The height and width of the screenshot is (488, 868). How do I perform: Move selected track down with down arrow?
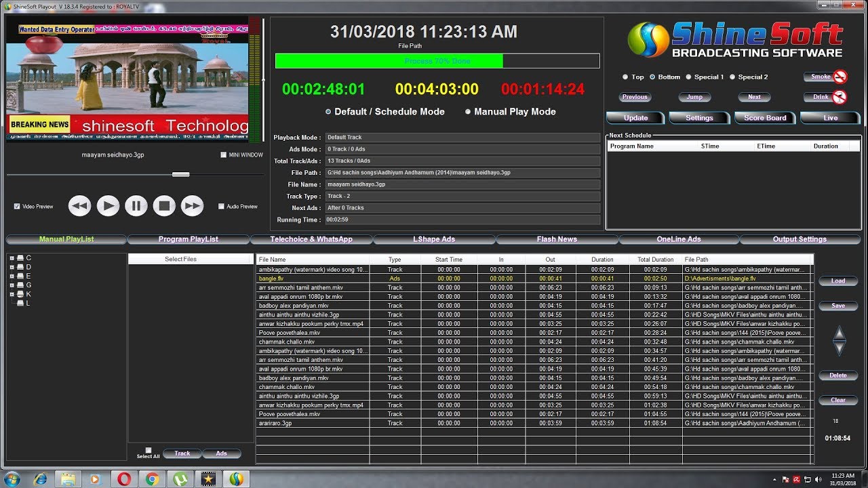click(840, 348)
